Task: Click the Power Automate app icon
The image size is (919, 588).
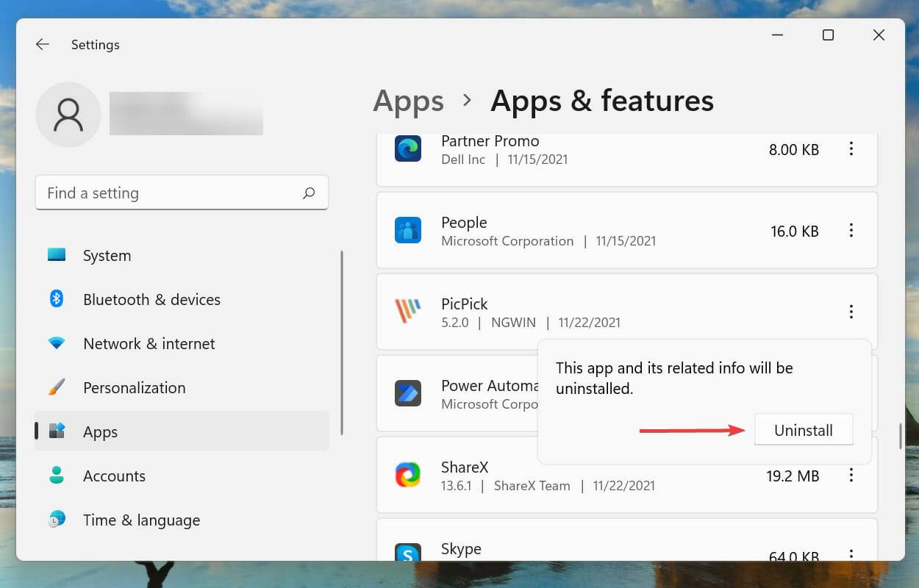Action: point(408,393)
